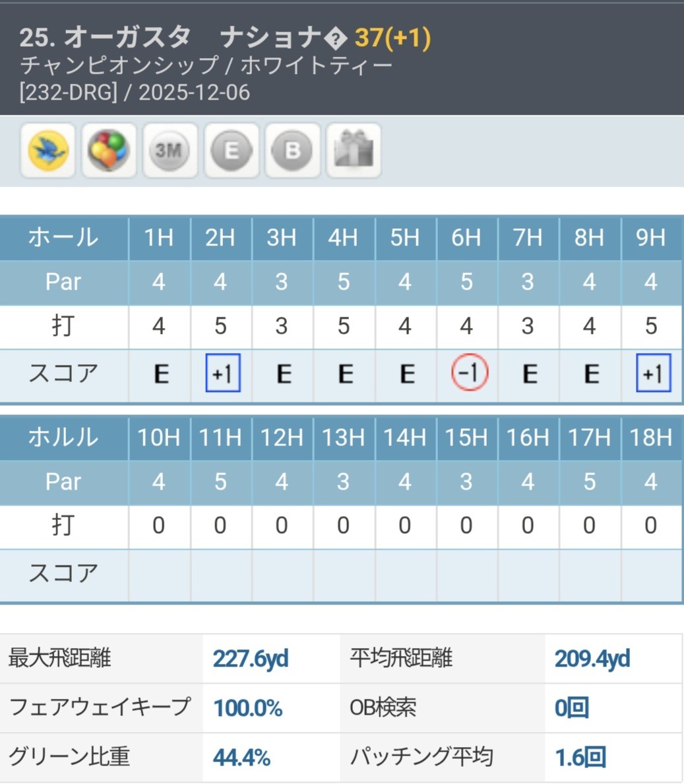Click the boxed +1 bogey score on 9H
The width and height of the screenshot is (684, 784).
[x=653, y=373]
